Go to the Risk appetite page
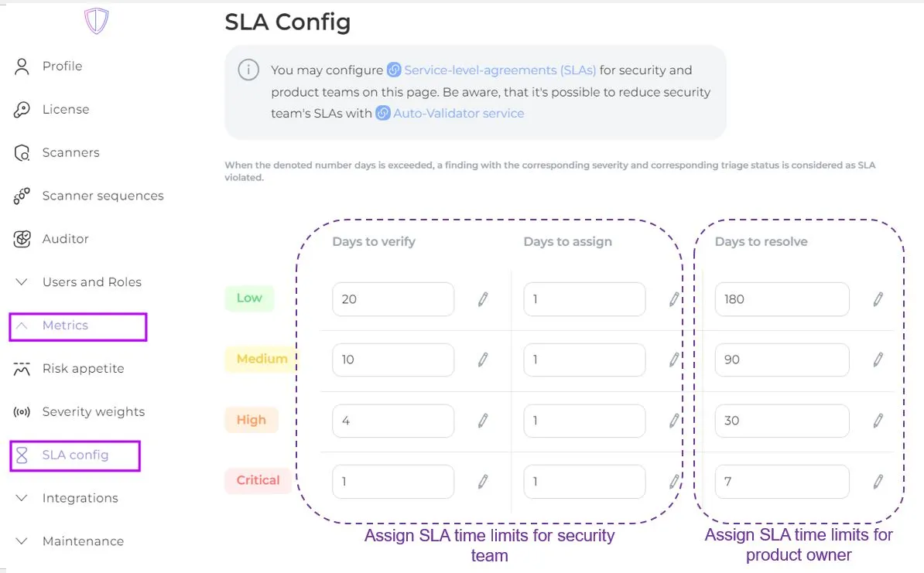 (x=83, y=369)
